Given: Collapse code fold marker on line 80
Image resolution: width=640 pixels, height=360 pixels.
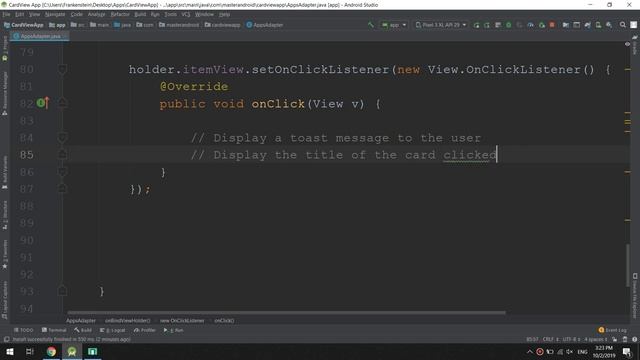Looking at the screenshot, I should click(x=62, y=70).
